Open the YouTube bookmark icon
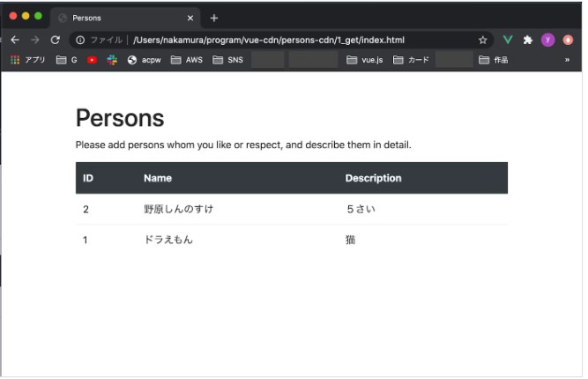Image resolution: width=588 pixels, height=379 pixels. pyautogui.click(x=92, y=60)
